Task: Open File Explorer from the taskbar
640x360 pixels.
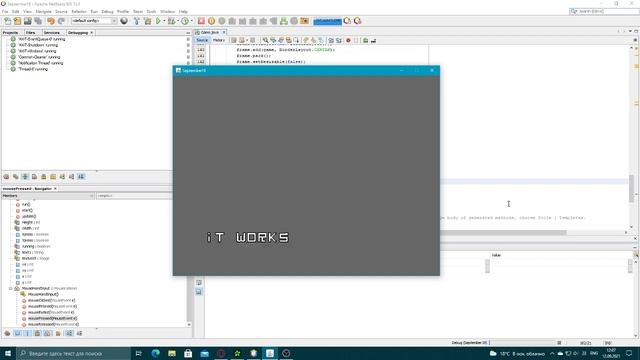Action: tap(172, 353)
